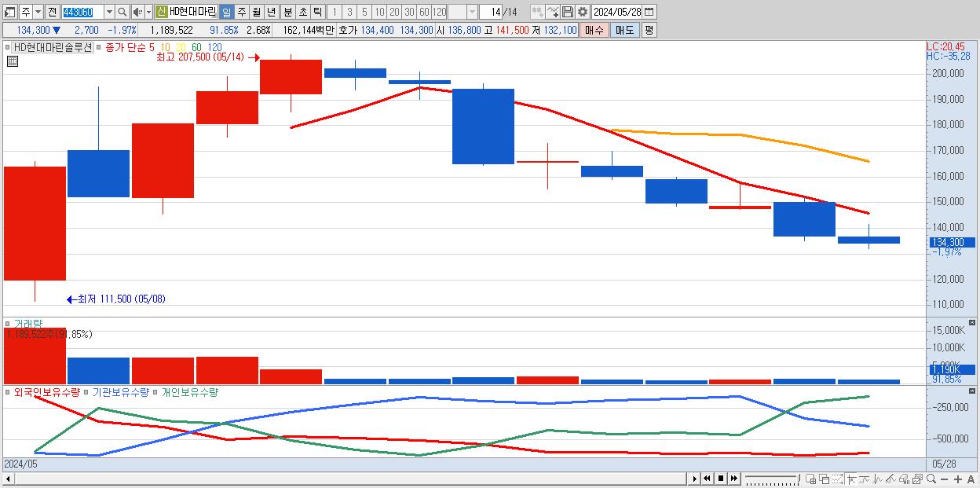Click the crosshair cursor tool icon
This screenshot has height=488, width=980.
pyautogui.click(x=851, y=479)
